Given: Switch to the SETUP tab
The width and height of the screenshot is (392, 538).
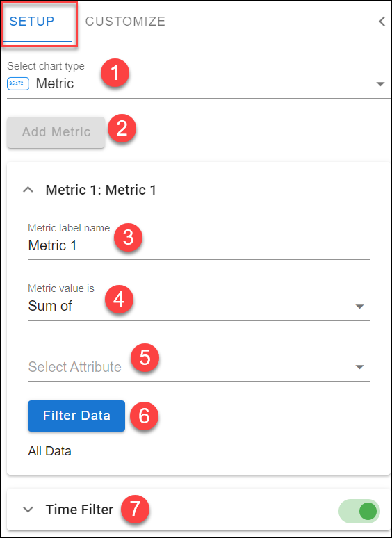Looking at the screenshot, I should pyautogui.click(x=32, y=22).
